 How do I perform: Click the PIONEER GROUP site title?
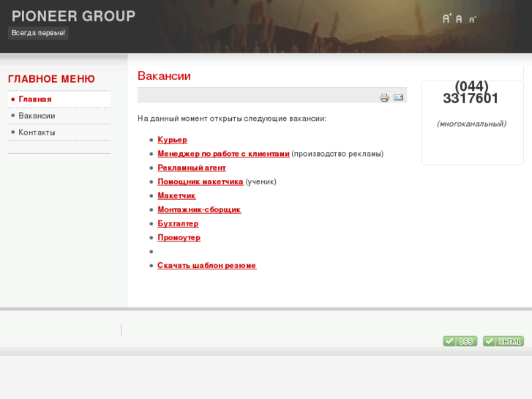tap(74, 16)
